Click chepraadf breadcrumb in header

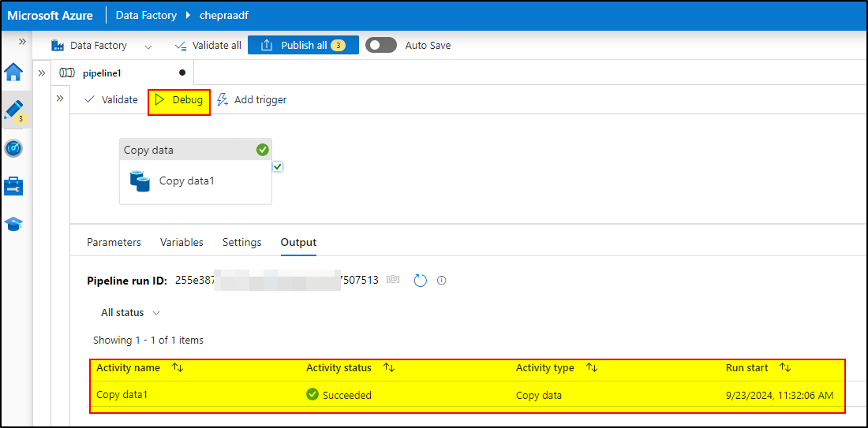click(223, 15)
